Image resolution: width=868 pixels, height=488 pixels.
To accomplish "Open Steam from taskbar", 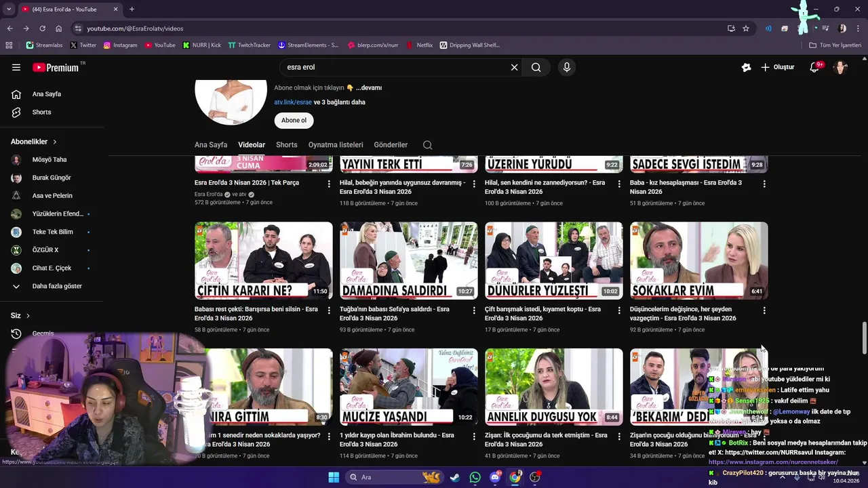I will pos(454,477).
